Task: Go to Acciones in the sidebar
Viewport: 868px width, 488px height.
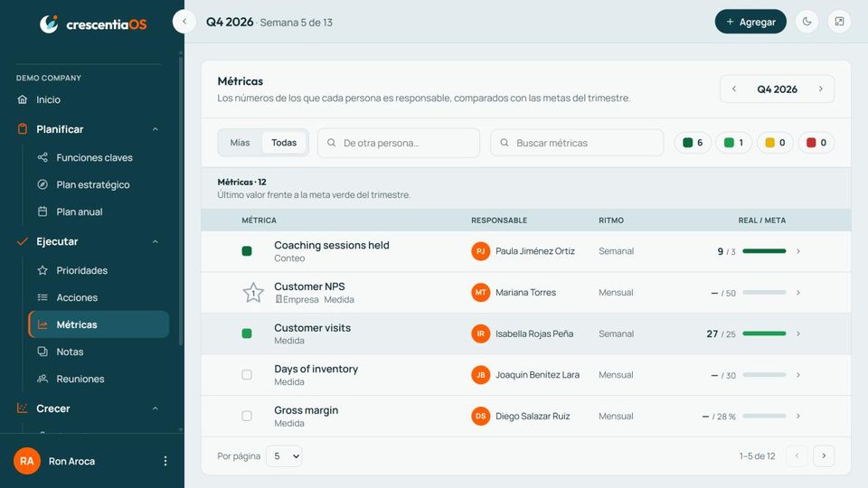Action: (99, 297)
